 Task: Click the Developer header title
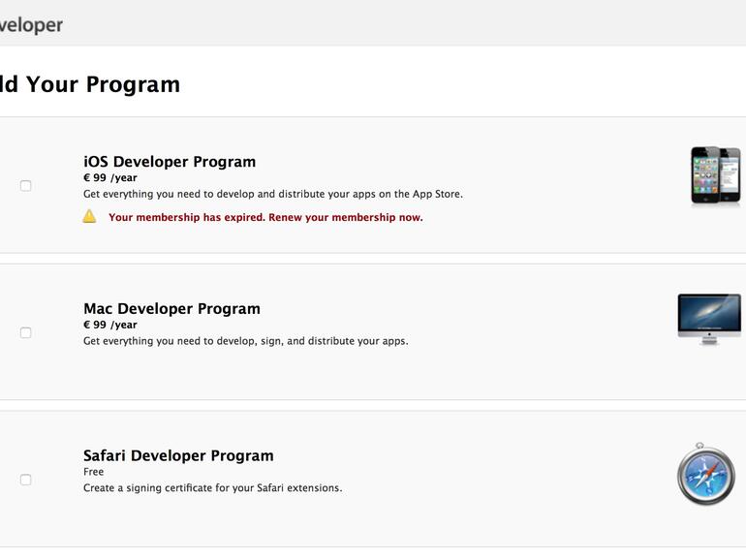pos(31,25)
